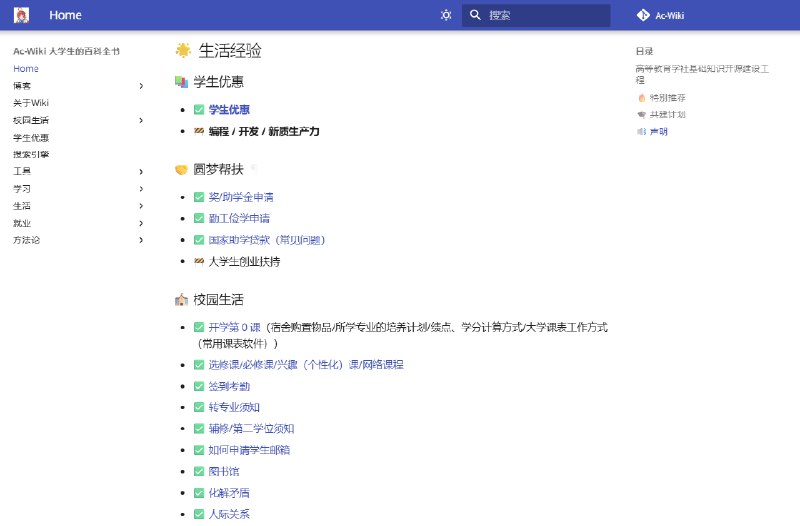Click the Ac-Wiki site logo in header

coord(21,15)
